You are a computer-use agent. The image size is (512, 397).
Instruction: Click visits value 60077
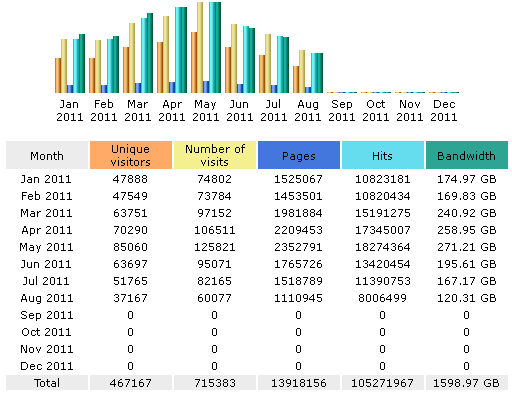[x=214, y=298]
